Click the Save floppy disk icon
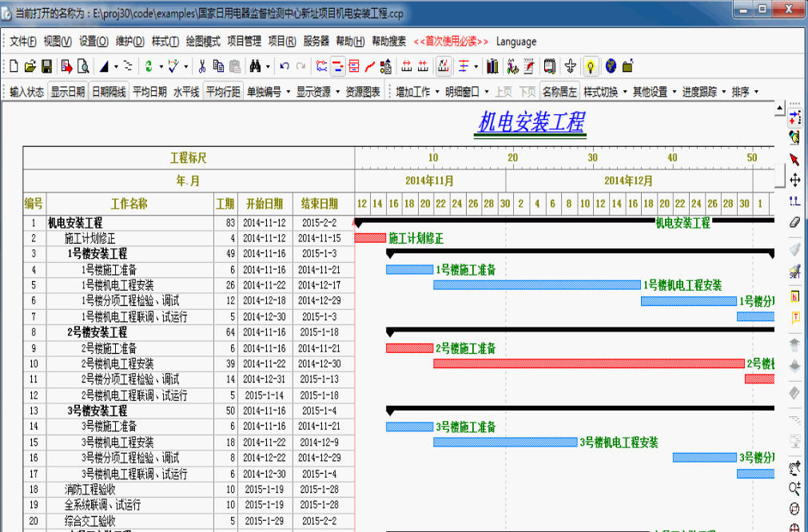Screen dimensions: 808x532 tap(46, 66)
